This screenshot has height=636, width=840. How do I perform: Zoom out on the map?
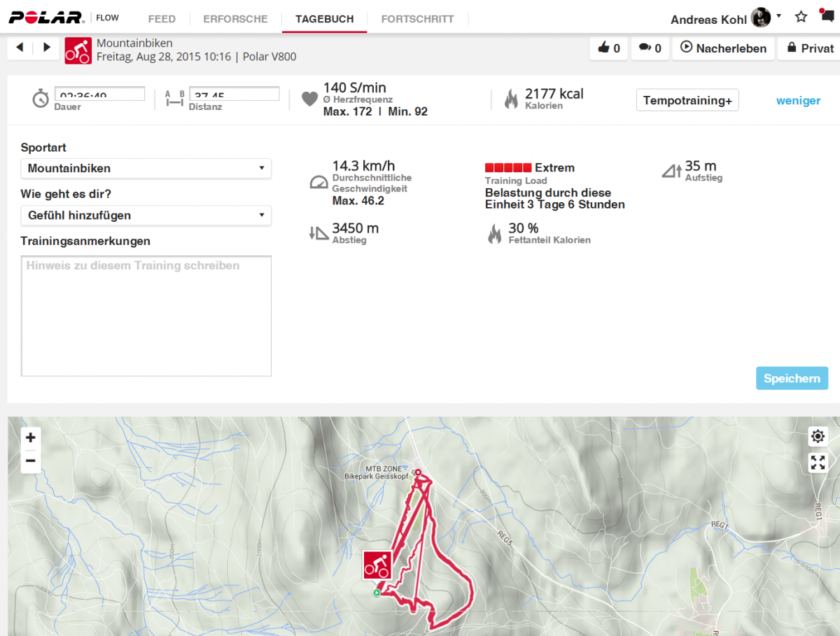pyautogui.click(x=31, y=460)
